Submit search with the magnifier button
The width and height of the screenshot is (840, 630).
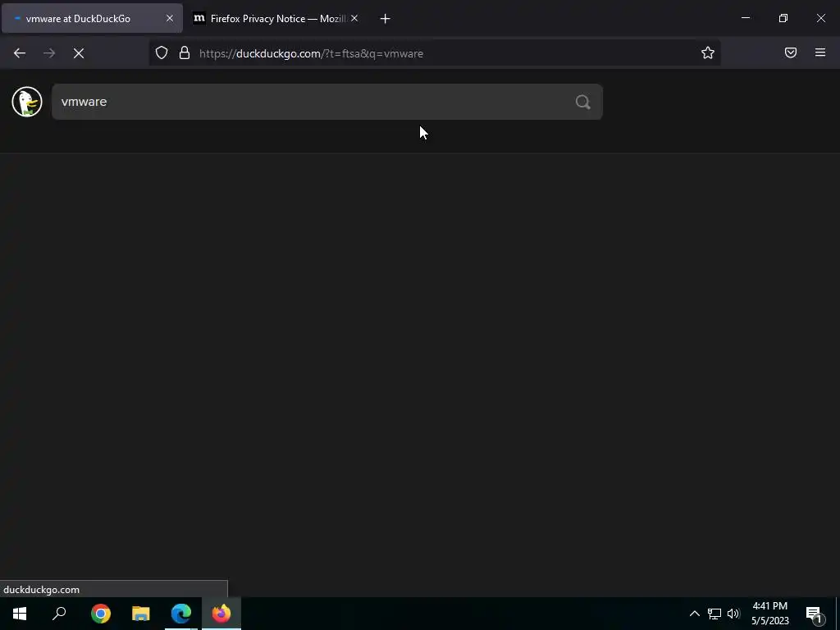click(583, 102)
